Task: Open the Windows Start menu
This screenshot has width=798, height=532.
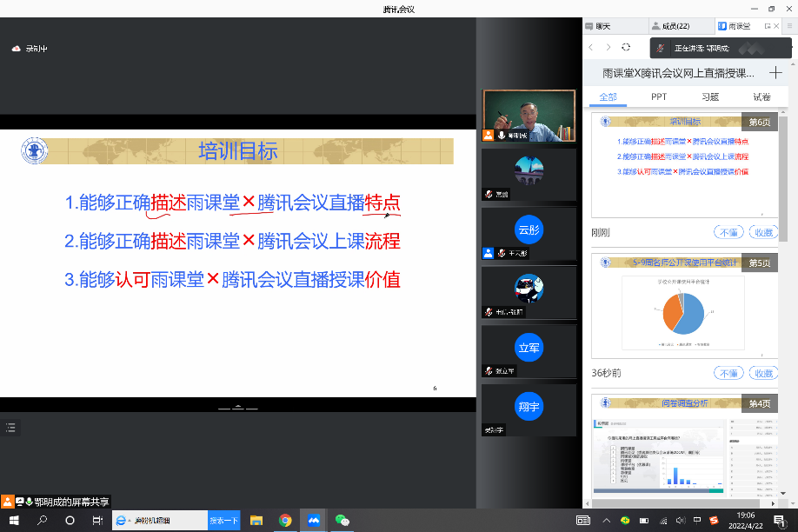Action: coord(16,520)
